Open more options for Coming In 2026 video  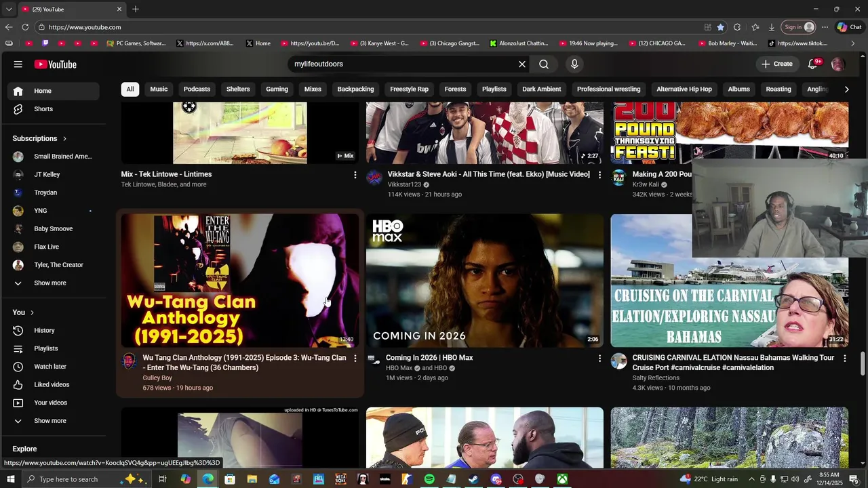click(599, 358)
